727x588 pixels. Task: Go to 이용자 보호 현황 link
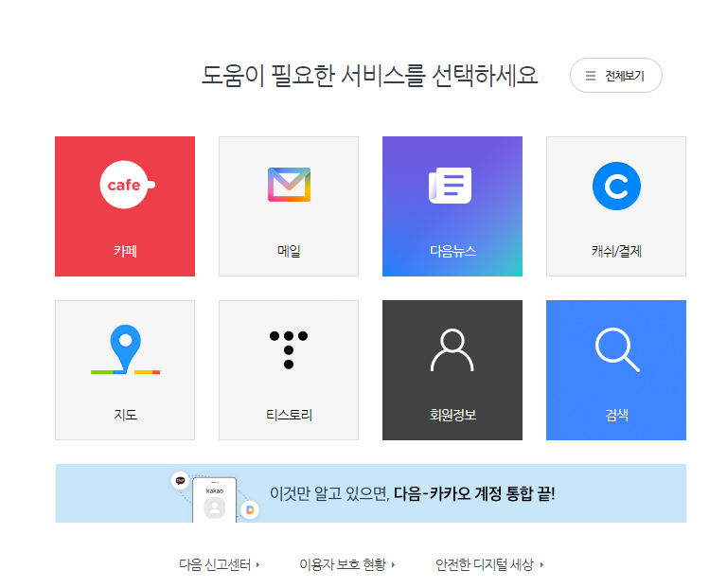point(343,565)
